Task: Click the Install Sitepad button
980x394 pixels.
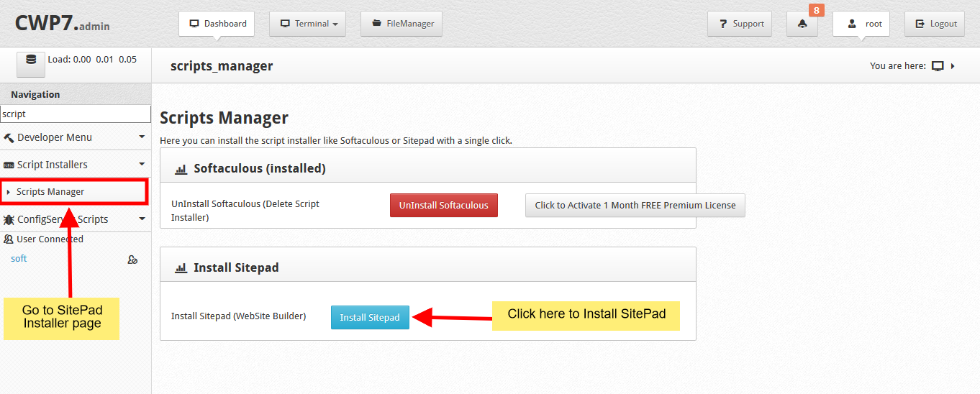Action: [370, 318]
